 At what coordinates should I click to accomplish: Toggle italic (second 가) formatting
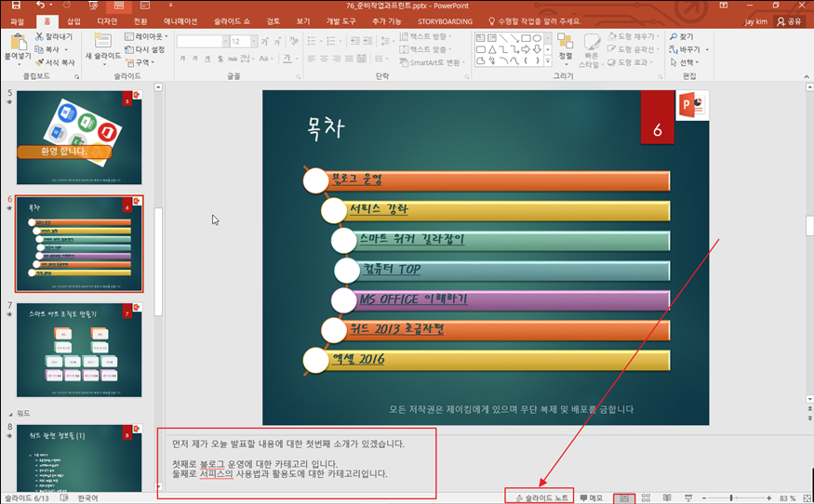click(x=195, y=59)
